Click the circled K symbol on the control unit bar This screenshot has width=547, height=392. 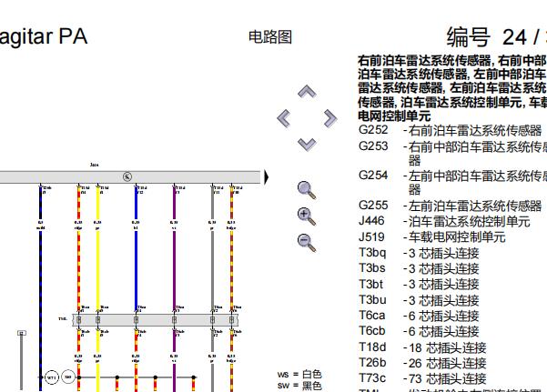(x=127, y=176)
